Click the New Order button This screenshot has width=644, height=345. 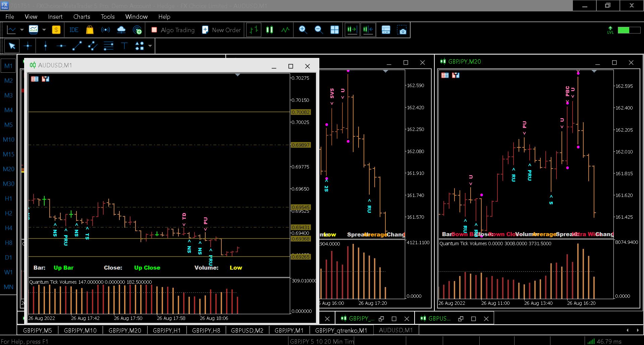[x=221, y=30]
